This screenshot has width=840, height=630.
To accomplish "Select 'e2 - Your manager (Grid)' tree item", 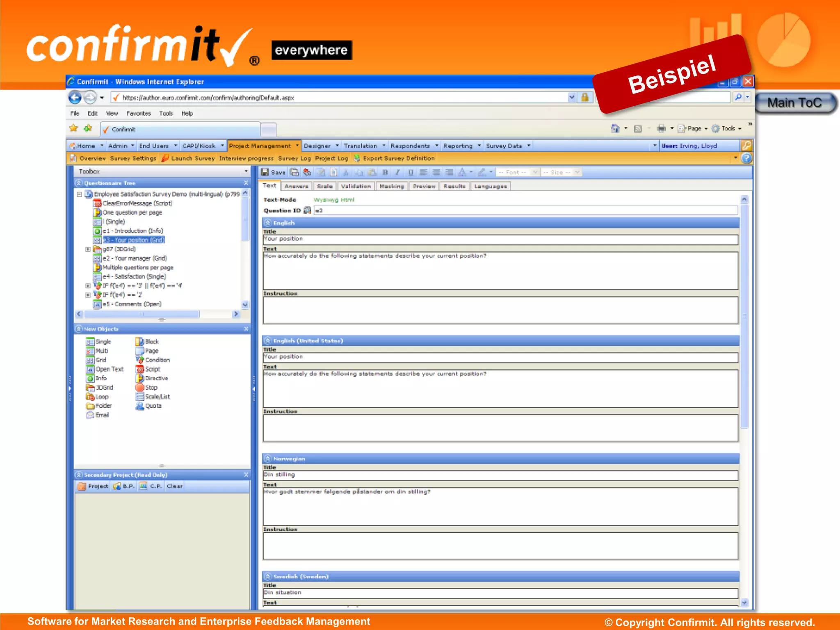I will pos(135,258).
